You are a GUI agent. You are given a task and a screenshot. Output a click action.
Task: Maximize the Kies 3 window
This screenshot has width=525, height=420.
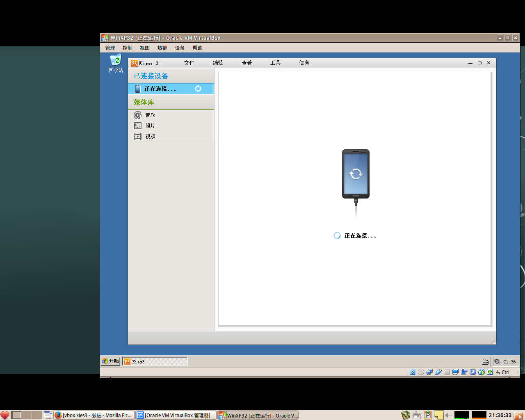pyautogui.click(x=479, y=63)
